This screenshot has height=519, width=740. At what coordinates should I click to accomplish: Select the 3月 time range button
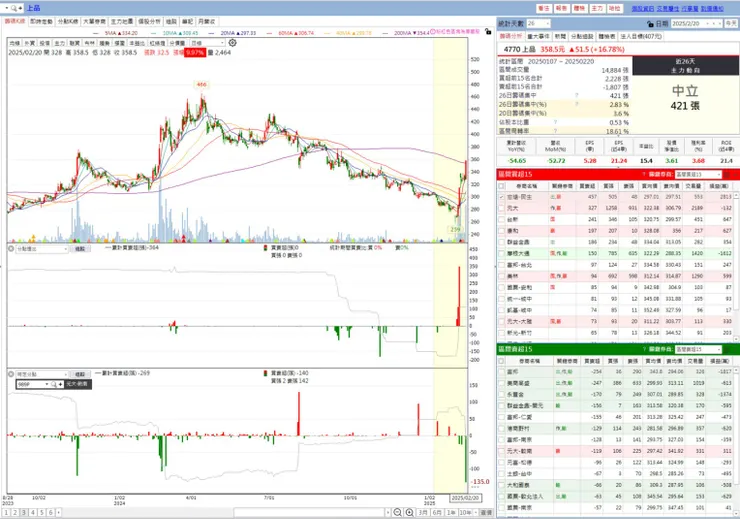coord(423,512)
